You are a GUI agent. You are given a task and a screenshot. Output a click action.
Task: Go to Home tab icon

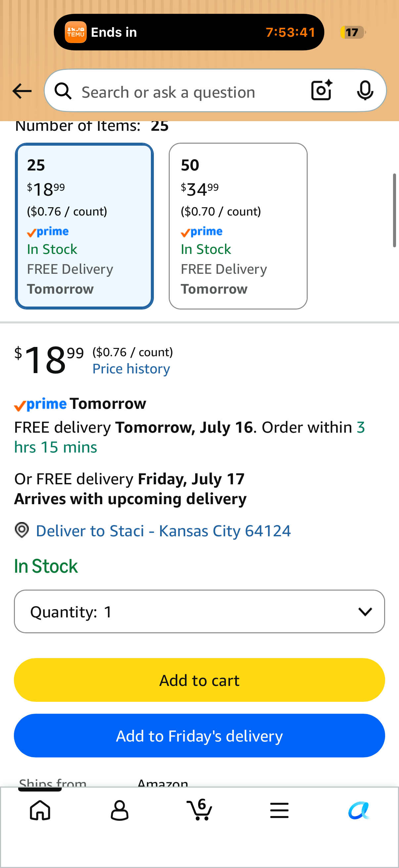click(40, 810)
